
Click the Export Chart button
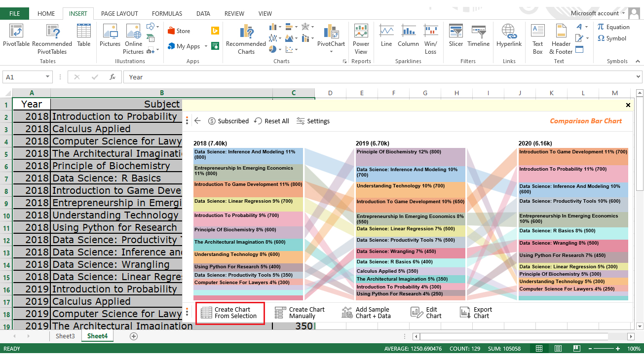(476, 313)
